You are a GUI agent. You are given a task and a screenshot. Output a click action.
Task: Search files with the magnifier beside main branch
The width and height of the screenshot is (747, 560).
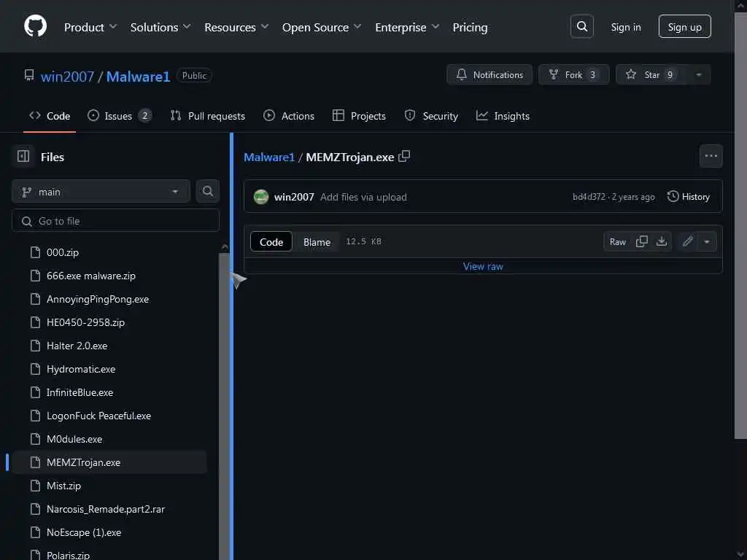[208, 192]
